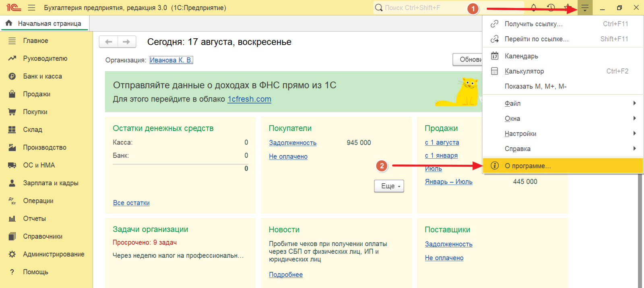This screenshot has width=644, height=288.
Task: Click the forward navigation arrow
Action: click(x=126, y=42)
